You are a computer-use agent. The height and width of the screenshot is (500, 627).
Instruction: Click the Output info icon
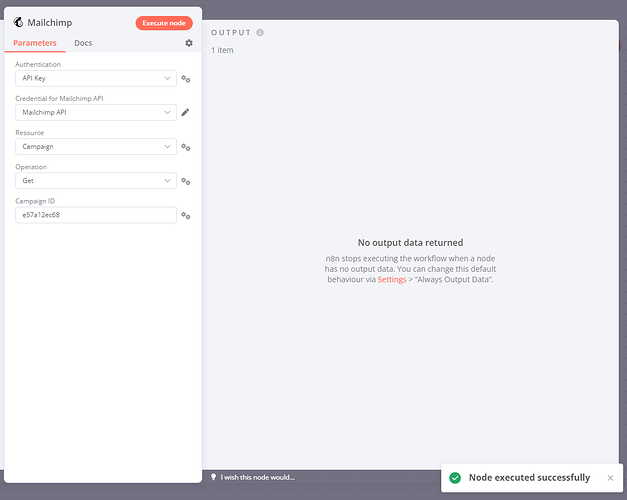pyautogui.click(x=260, y=32)
